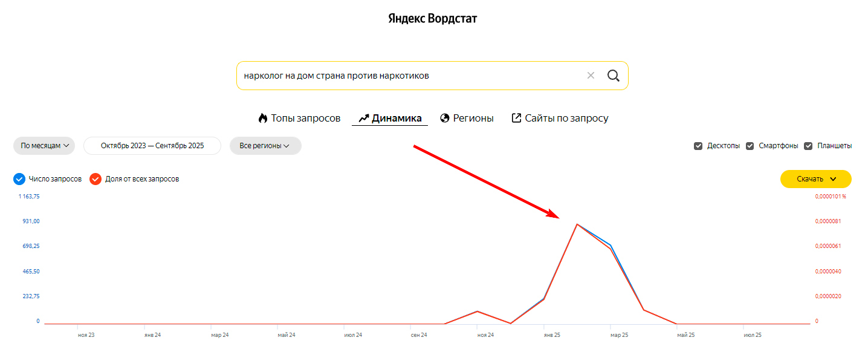
Task: Clear the search query with the X icon
Action: point(591,75)
